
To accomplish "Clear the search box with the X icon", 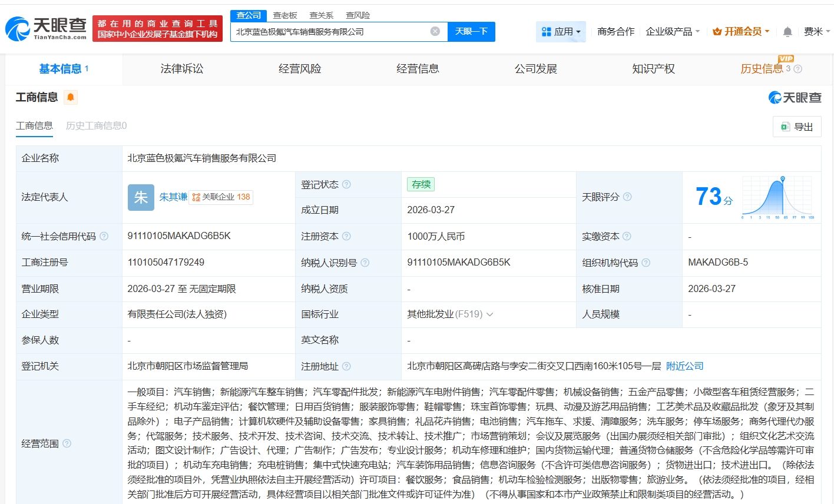I will [435, 32].
